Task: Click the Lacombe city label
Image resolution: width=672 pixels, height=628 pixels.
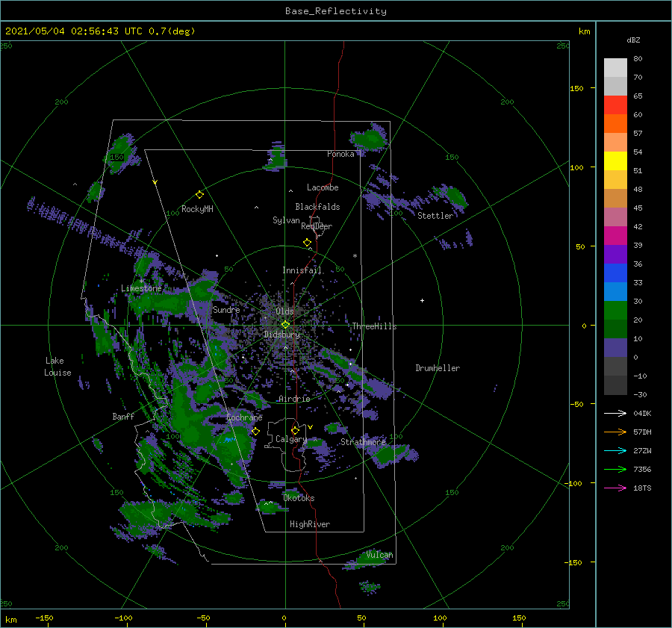Action: click(323, 187)
